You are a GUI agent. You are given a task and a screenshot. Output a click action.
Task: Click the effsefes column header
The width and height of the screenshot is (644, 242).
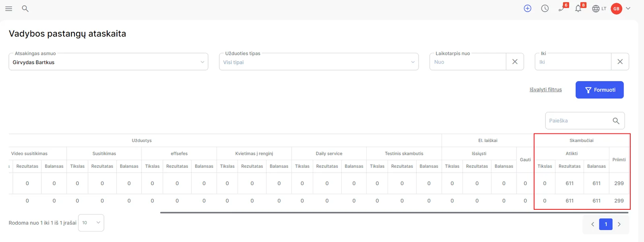click(179, 154)
